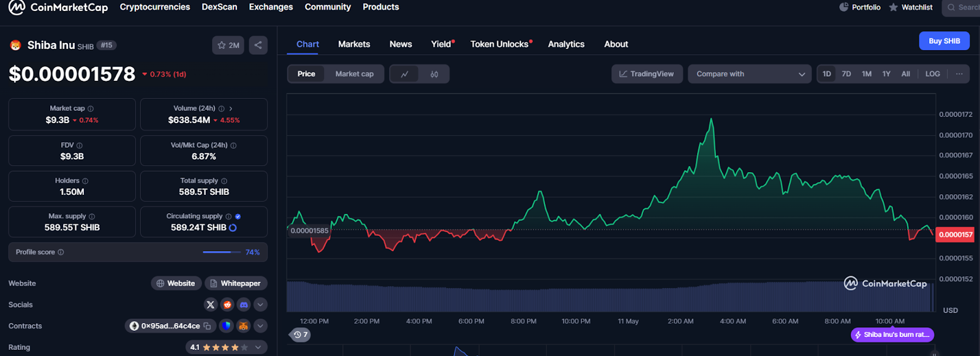The image size is (980, 356).
Task: Open info tooltip beside Profile score
Action: (61, 252)
